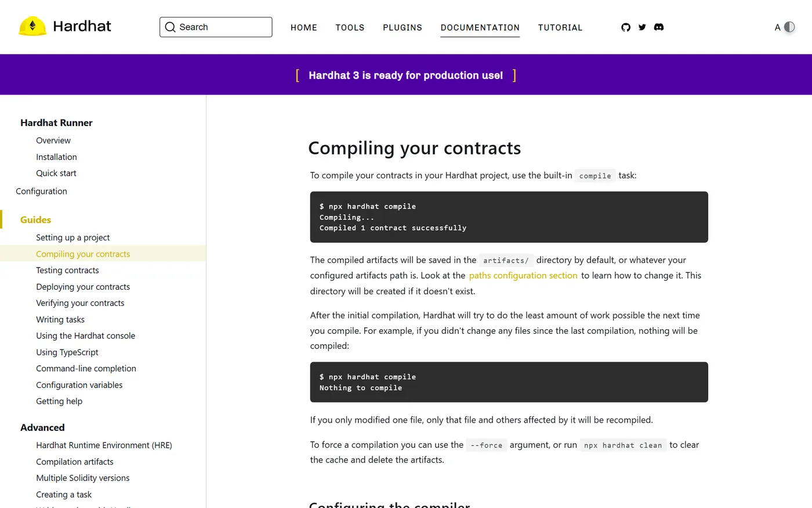Go to the HOME nav item

304,28
